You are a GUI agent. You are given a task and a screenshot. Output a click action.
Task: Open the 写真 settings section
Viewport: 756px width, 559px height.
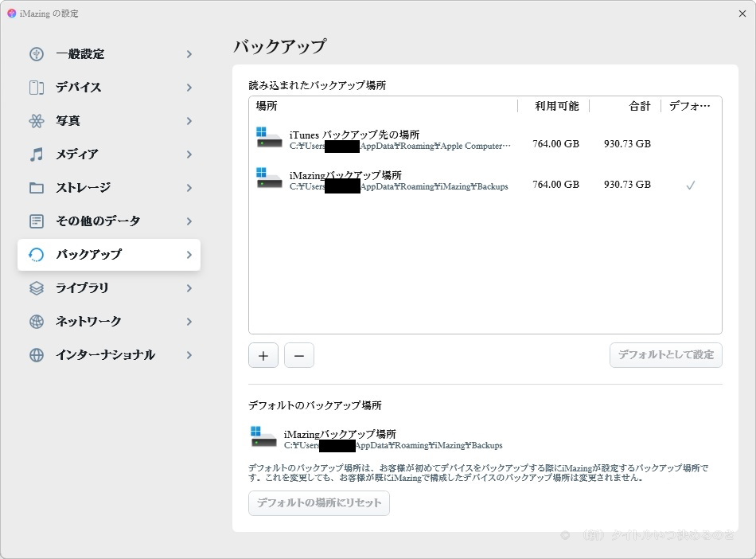click(109, 120)
